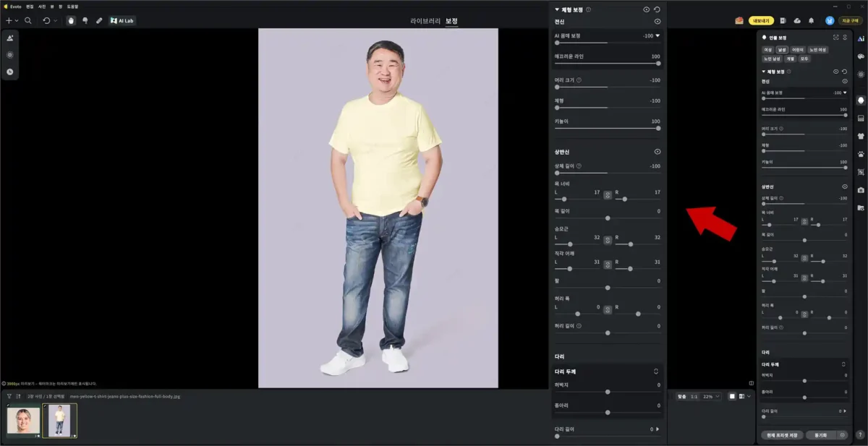Click the 현재 프리셋 저장 button
The height and width of the screenshot is (446, 868).
click(781, 435)
